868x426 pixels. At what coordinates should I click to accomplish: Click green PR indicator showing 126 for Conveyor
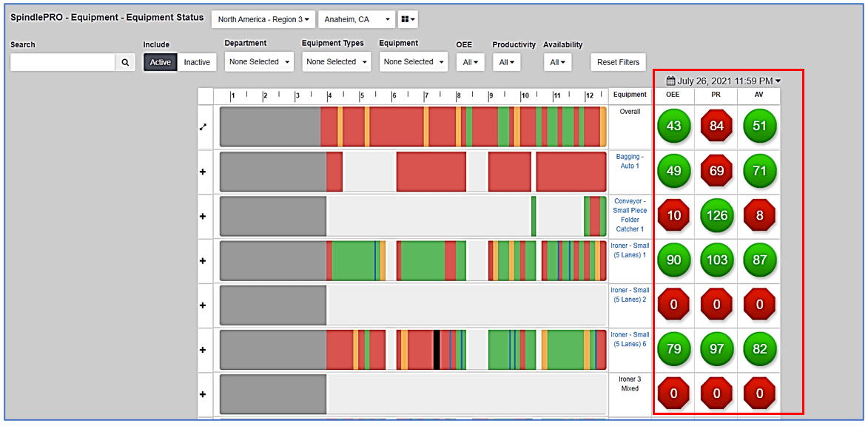(x=716, y=214)
